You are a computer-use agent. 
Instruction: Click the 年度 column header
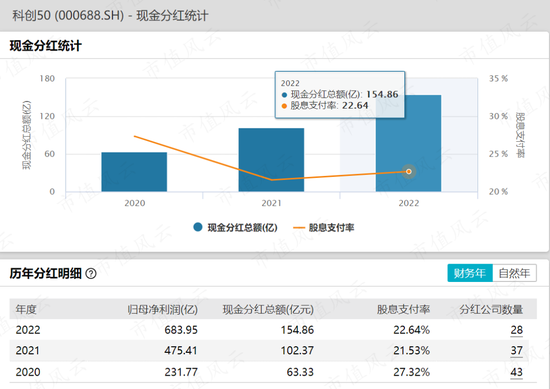(x=26, y=309)
